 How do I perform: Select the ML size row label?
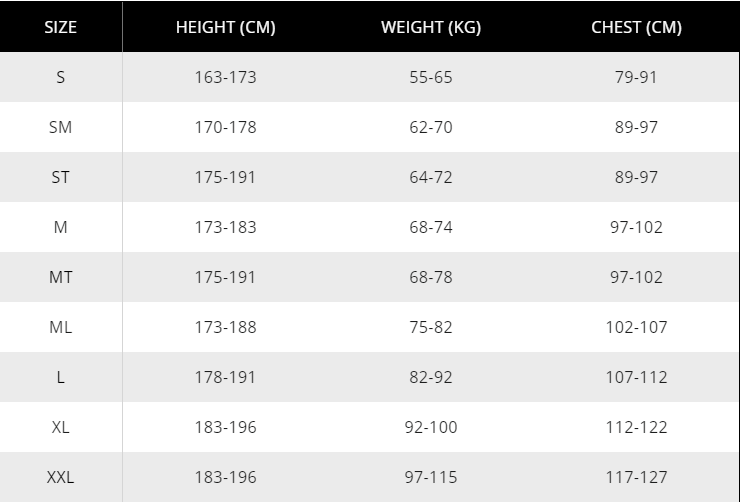tap(61, 327)
